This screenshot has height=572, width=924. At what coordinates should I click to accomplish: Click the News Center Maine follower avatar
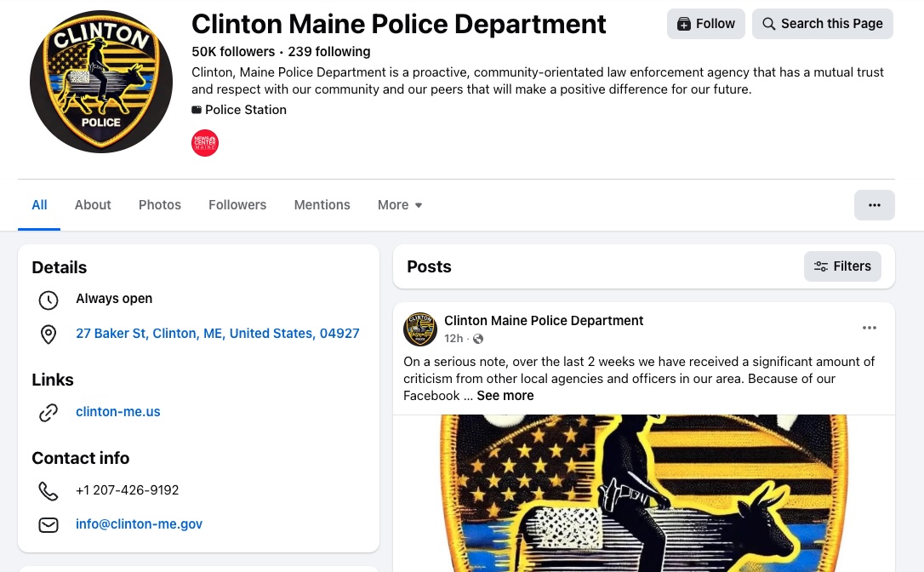click(x=205, y=143)
